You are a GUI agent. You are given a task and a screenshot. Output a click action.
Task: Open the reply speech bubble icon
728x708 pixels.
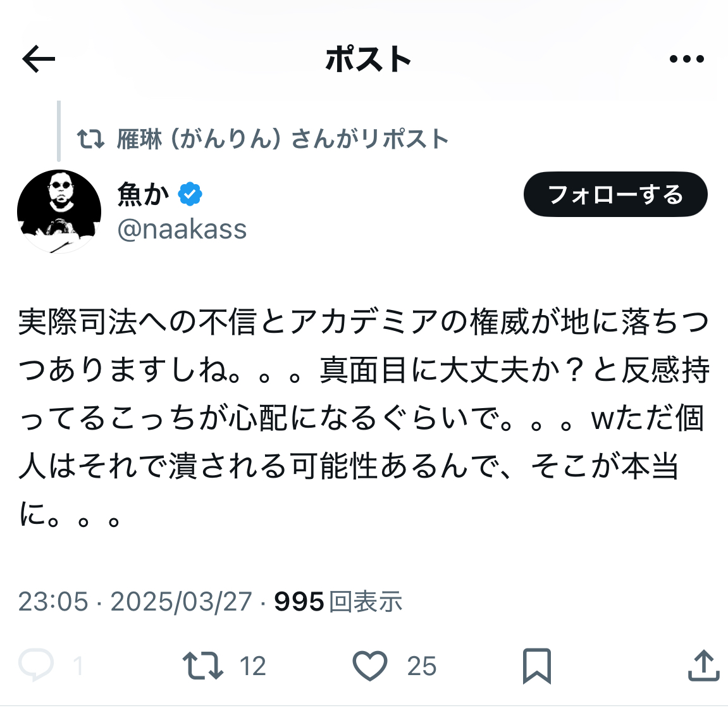36,665
